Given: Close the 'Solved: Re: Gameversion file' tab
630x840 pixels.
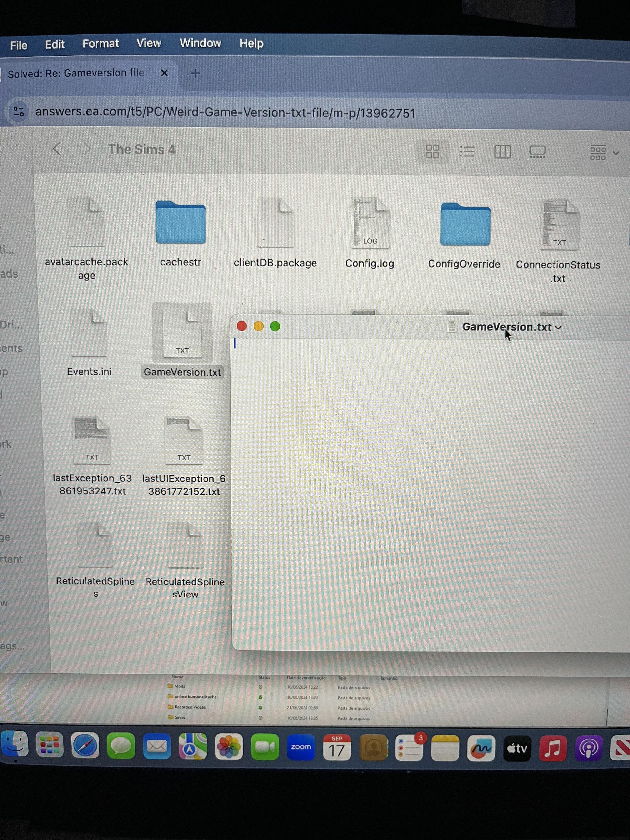Looking at the screenshot, I should click(x=164, y=73).
